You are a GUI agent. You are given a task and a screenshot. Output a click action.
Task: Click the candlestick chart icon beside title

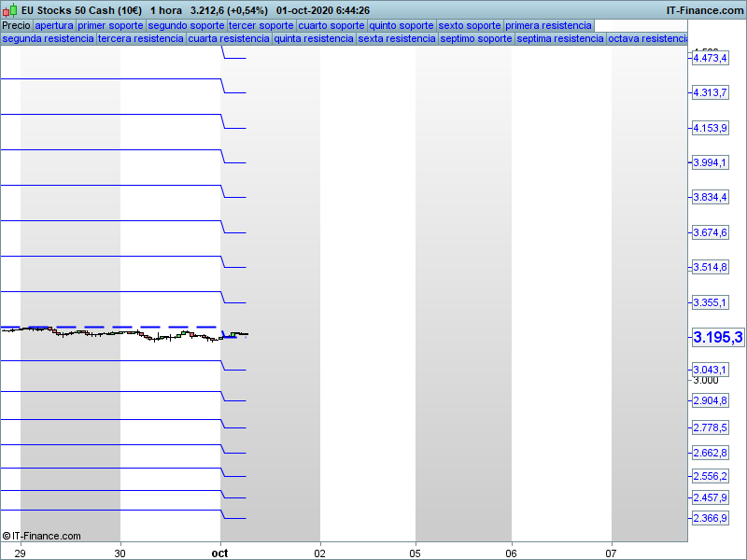pos(10,10)
